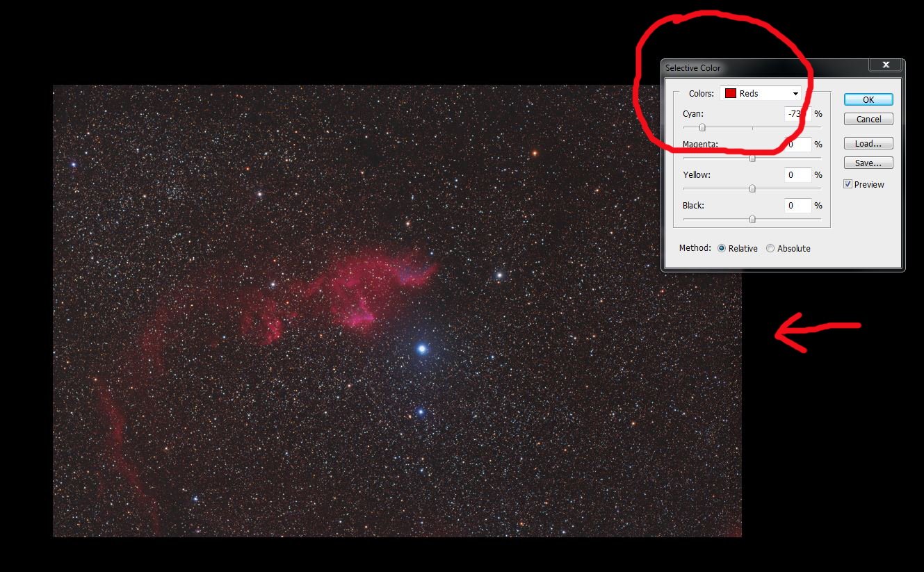Click Save to store current settings
Image resolution: width=924 pixels, height=572 pixels.
(867, 162)
